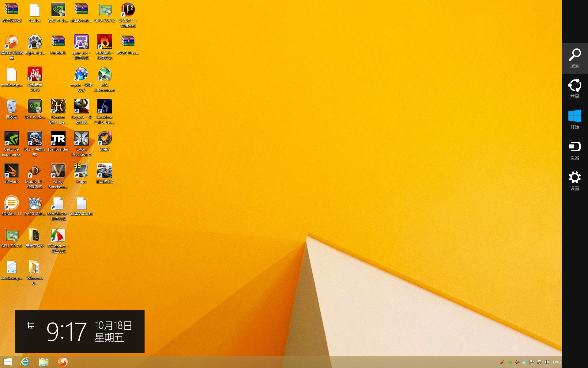Click the taskbar Start button
588x368 pixels.
coord(8,362)
